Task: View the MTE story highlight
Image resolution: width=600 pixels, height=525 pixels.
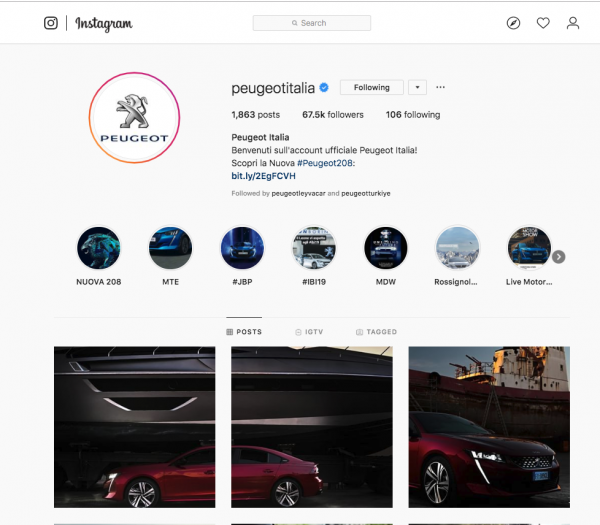Action: pyautogui.click(x=171, y=248)
